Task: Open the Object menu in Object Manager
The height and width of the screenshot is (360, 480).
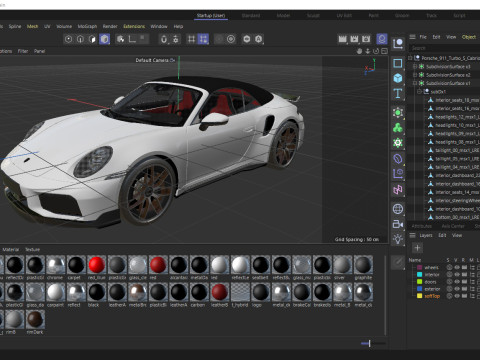Action: (469, 37)
